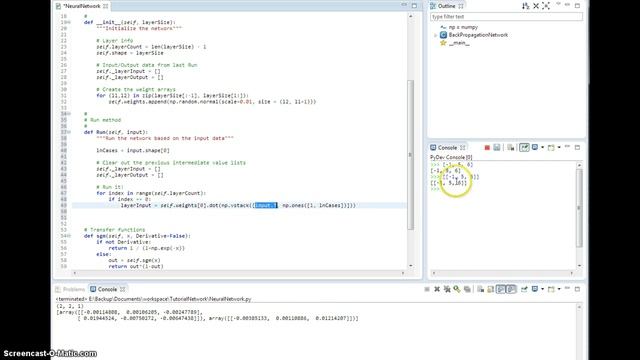
Task: Open the Display Selected Console dropdown arrow in PyDev Console
Action: (x=542, y=147)
